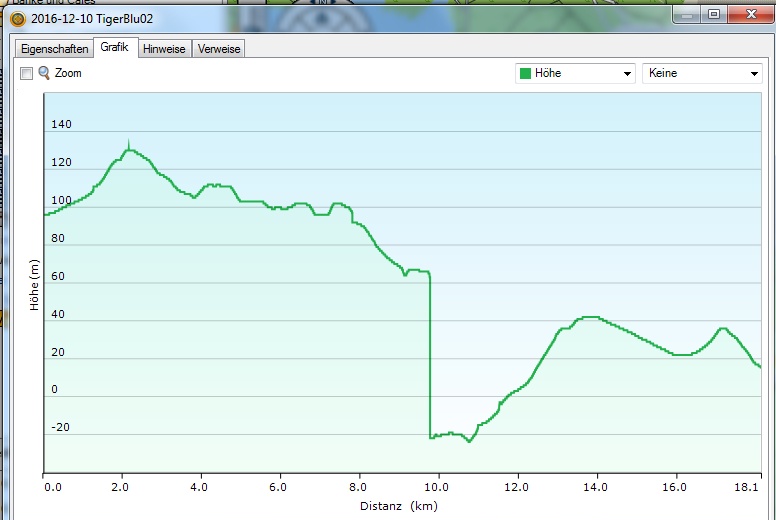Click the steep vertical drop in the graph
The width and height of the screenshot is (776, 520).
click(430, 350)
